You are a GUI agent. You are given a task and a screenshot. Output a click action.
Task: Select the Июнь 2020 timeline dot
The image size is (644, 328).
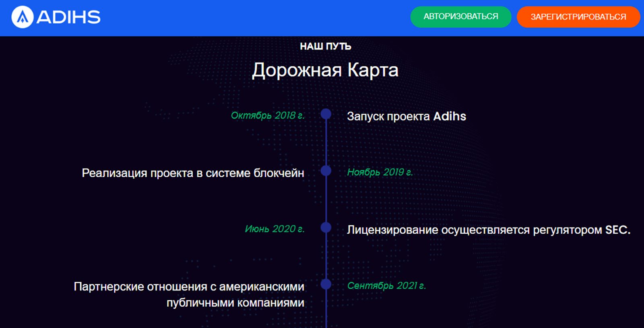(326, 228)
